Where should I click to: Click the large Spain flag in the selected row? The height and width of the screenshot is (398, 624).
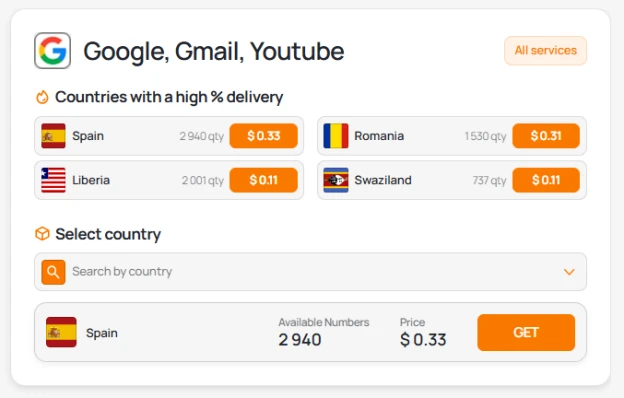click(x=61, y=332)
